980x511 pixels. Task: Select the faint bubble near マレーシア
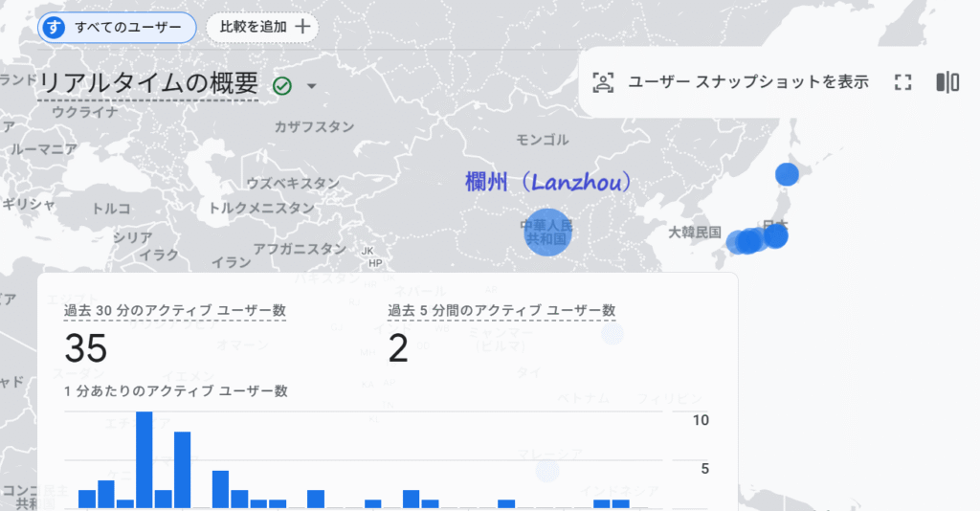[546, 470]
